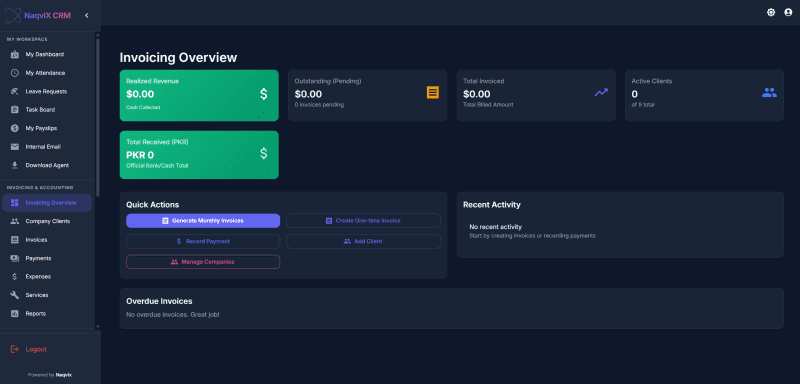Open Reports section
The height and width of the screenshot is (384, 800).
[x=47, y=314]
